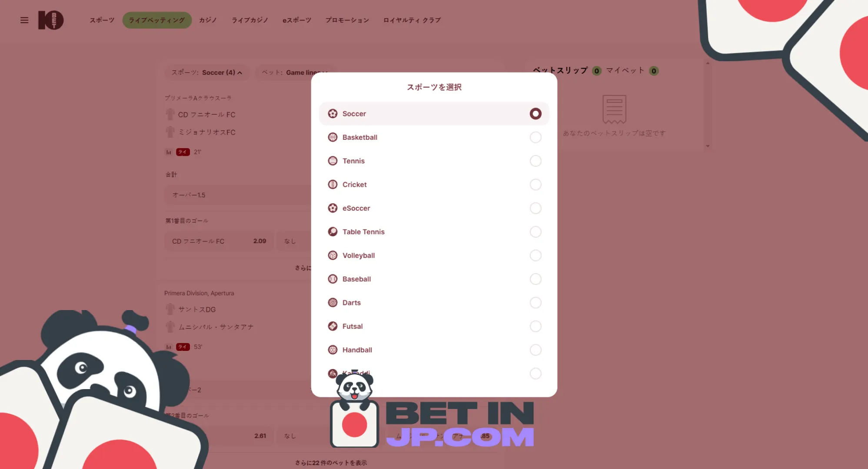The image size is (868, 469).
Task: Select the Soccer sport icon
Action: [x=333, y=113]
